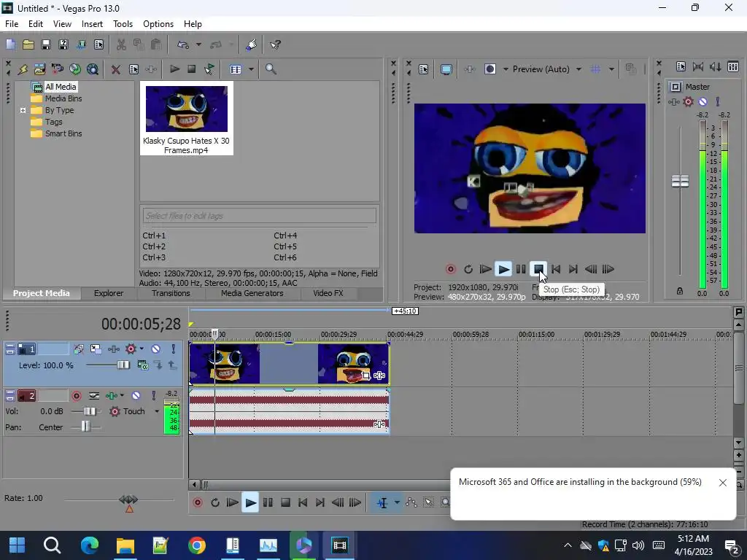The height and width of the screenshot is (560, 747).
Task: Enable the interactive tutorials hand icon
Action: tap(252, 44)
